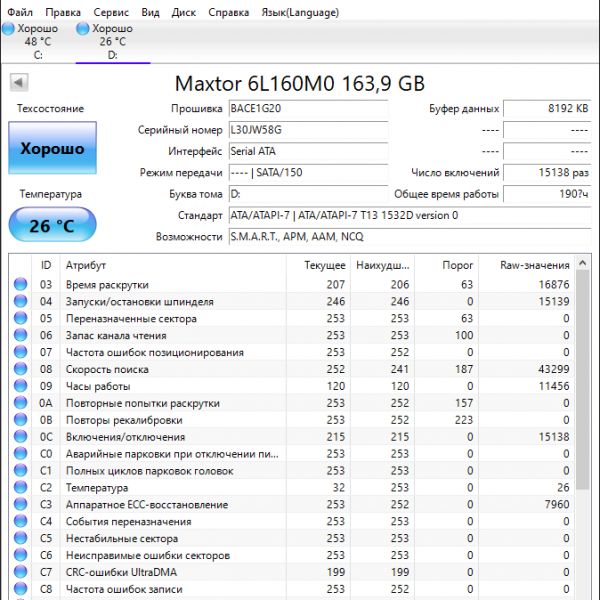Select drive C: tab at 48 °C
The image size is (600, 600).
click(38, 41)
